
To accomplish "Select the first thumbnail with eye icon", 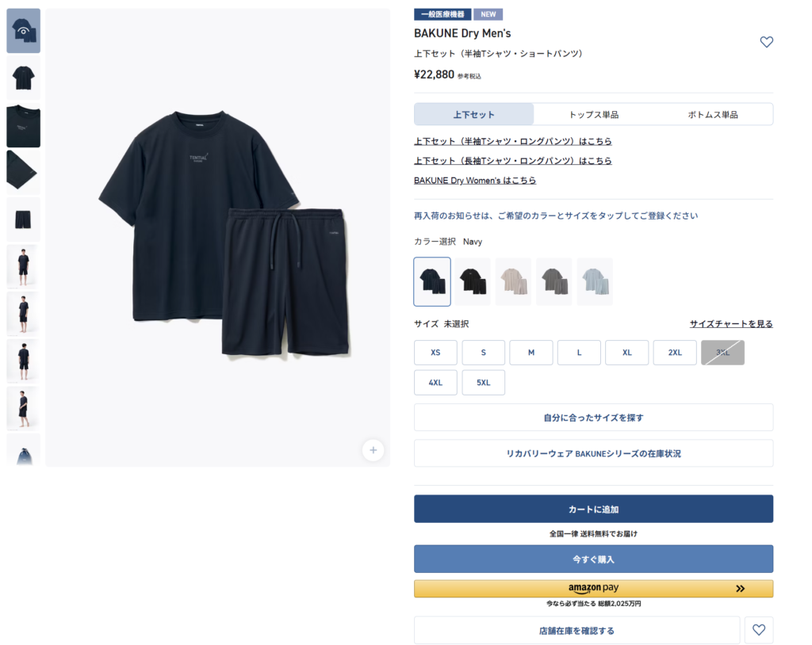I will [x=23, y=31].
